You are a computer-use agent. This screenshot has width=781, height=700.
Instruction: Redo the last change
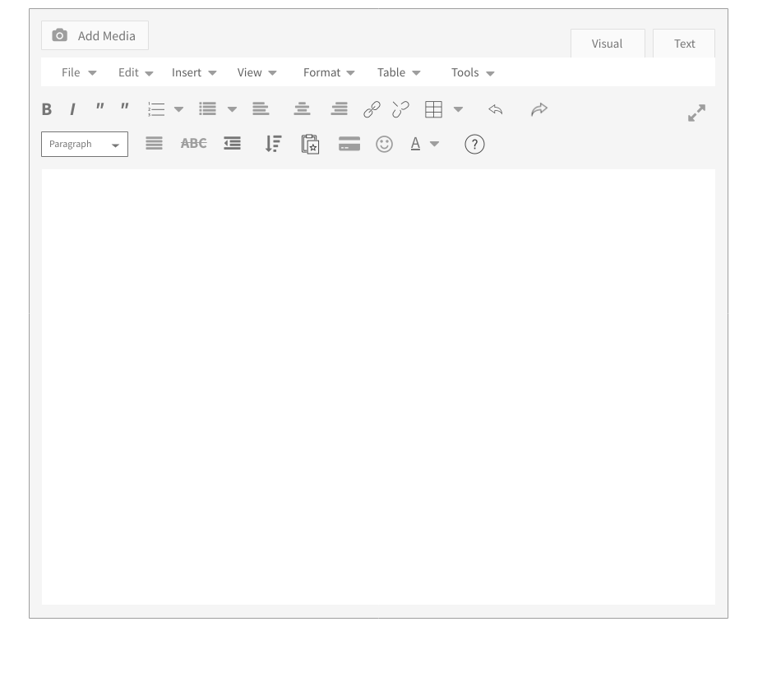pos(539,109)
